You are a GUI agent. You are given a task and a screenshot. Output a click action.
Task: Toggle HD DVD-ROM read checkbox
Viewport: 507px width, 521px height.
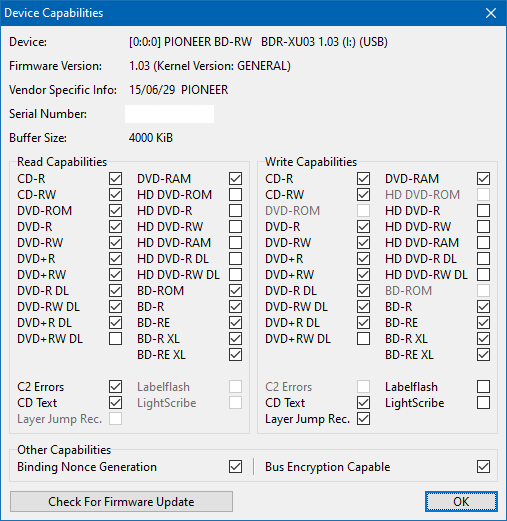(x=235, y=195)
